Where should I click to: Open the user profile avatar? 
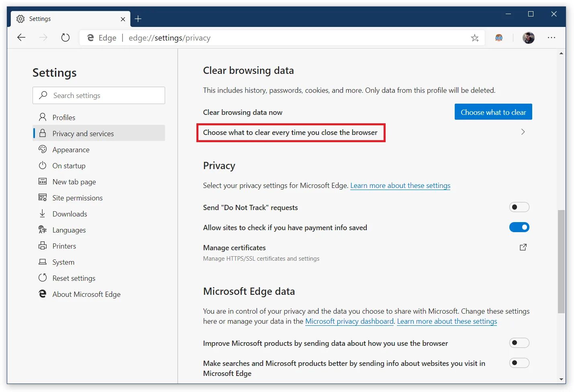click(x=528, y=38)
